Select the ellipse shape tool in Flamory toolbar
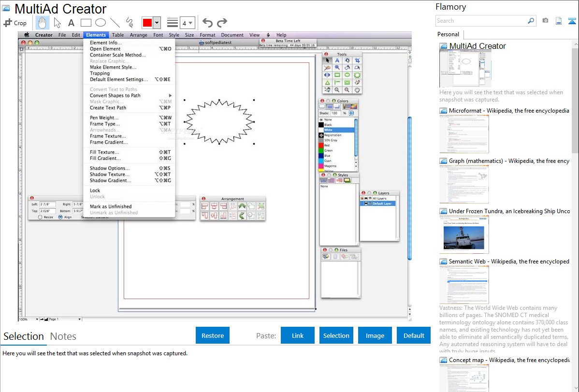579x392 pixels. (x=101, y=23)
